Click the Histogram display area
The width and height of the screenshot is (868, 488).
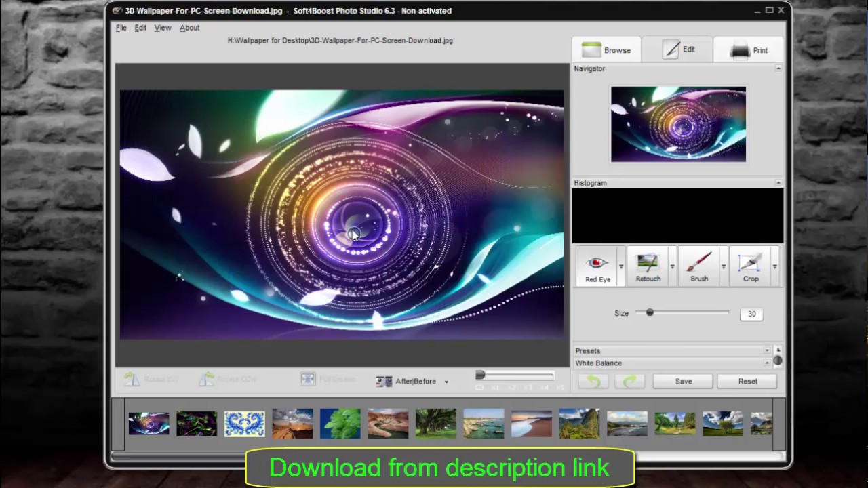tap(677, 216)
